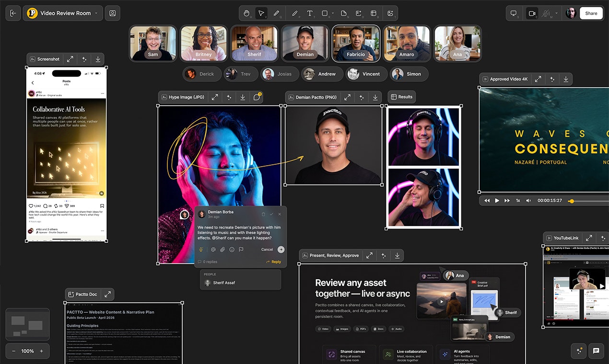Viewport: 609px width, 364px height.
Task: Click the AI image generate tool
Action: [x=390, y=13]
